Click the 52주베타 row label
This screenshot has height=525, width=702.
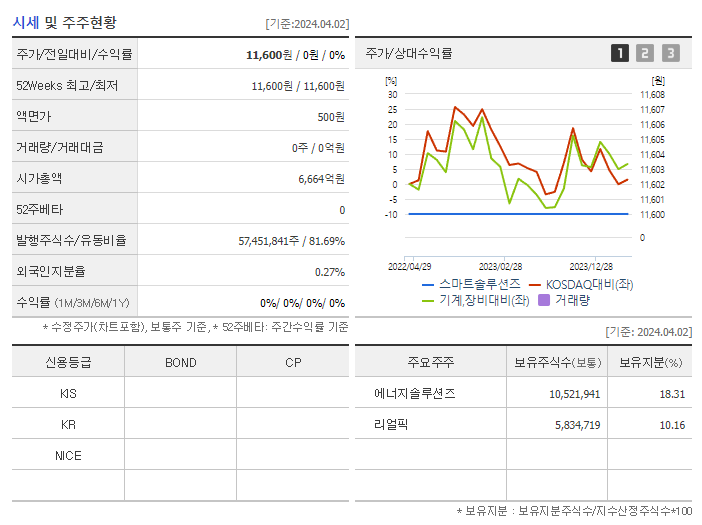pyautogui.click(x=40, y=209)
